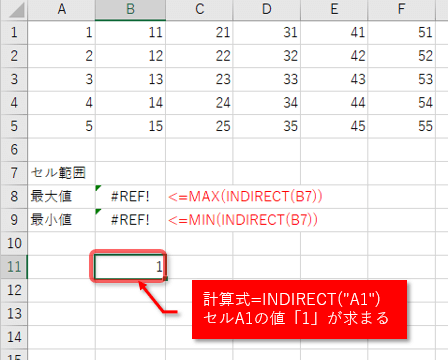This screenshot has width=448, height=360.
Task: Click the 最小値 label cell
Action: pyautogui.click(x=61, y=220)
